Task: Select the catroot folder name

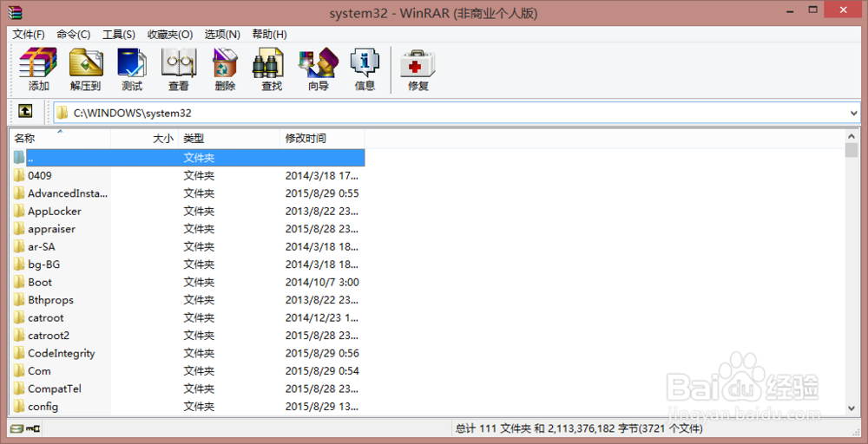Action: pos(45,318)
